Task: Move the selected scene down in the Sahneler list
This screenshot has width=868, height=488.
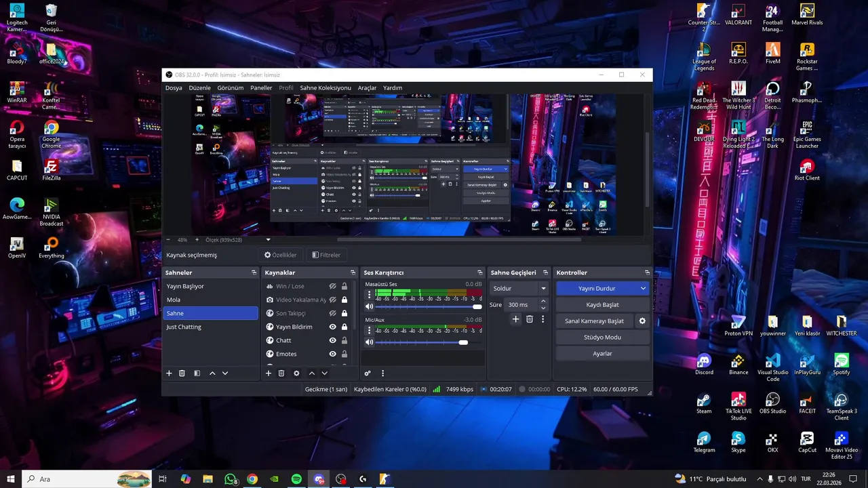Action: [225, 373]
